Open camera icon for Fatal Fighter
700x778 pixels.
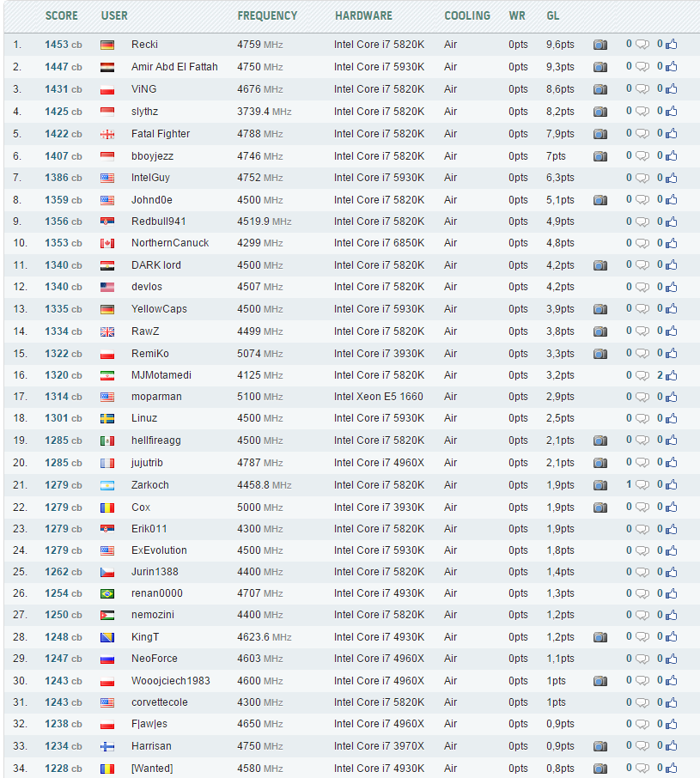(600, 134)
